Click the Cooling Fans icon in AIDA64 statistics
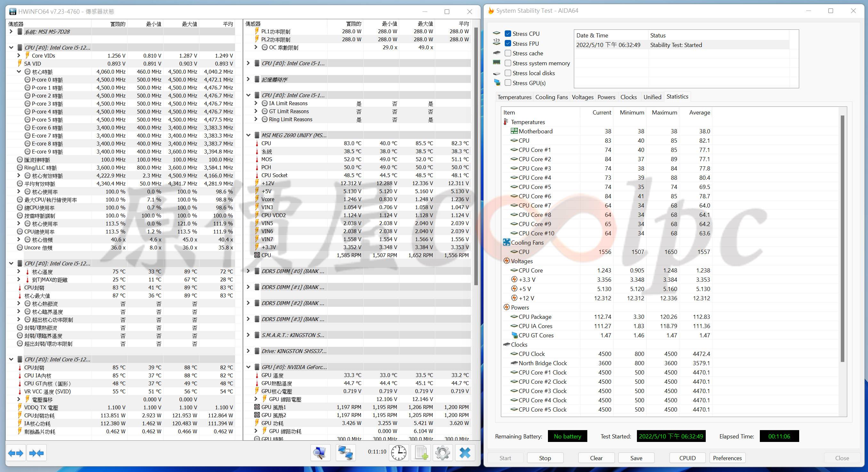 tap(506, 242)
